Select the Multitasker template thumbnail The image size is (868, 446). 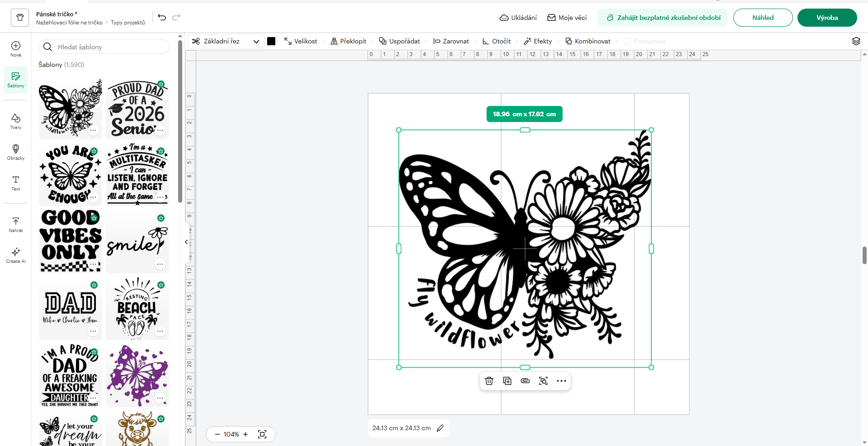click(x=137, y=175)
